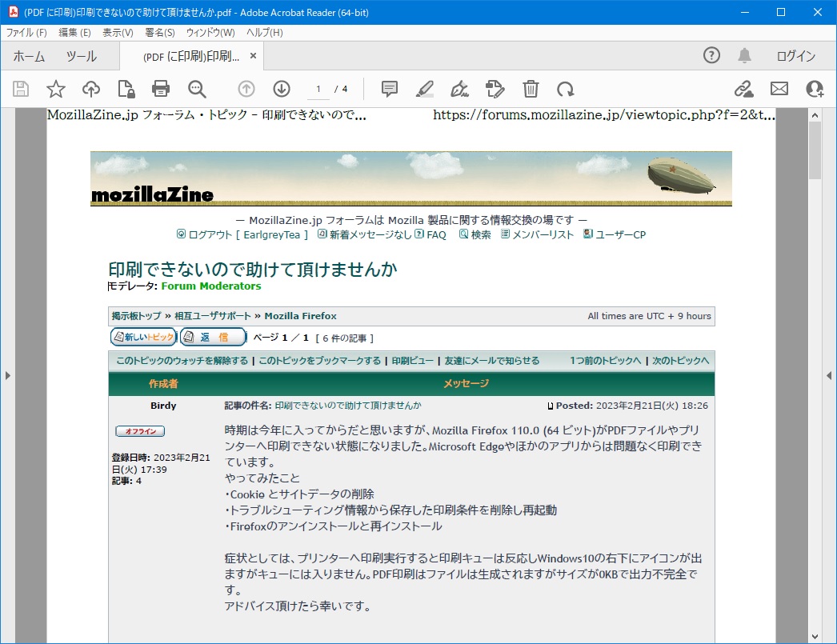Screen dimensions: 837x644
Task: Select the (PDF に印刷)印刷... document tab
Action: tap(191, 56)
